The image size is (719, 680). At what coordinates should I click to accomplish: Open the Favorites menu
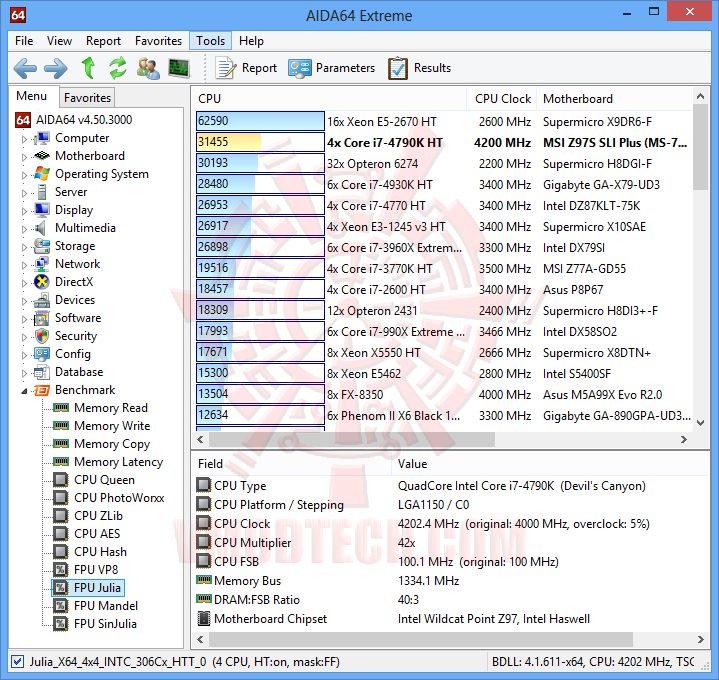click(158, 41)
